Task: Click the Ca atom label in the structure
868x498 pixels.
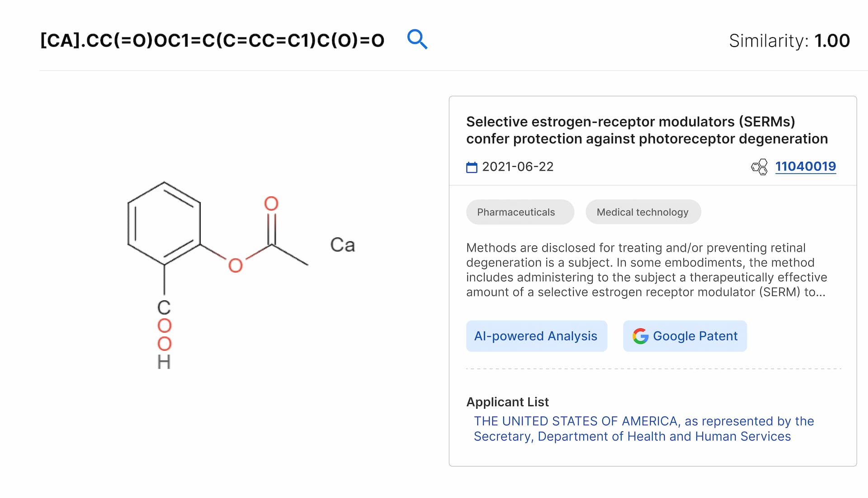Action: point(342,245)
